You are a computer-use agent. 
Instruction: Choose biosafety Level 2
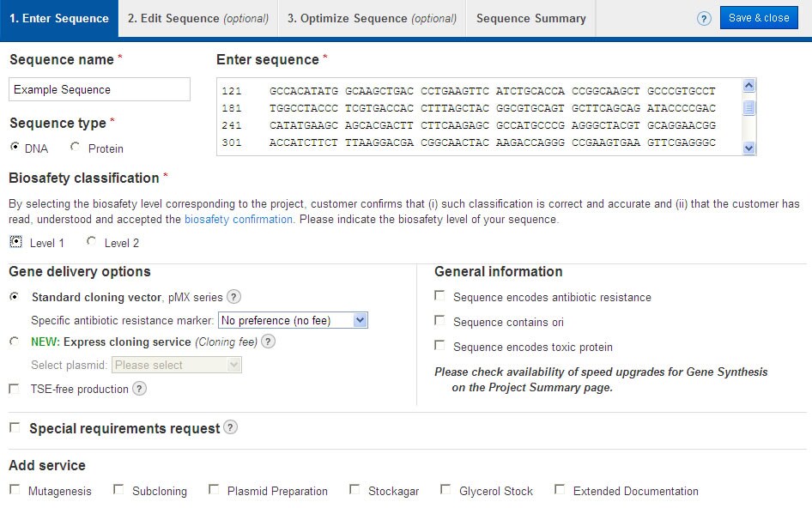pos(92,242)
